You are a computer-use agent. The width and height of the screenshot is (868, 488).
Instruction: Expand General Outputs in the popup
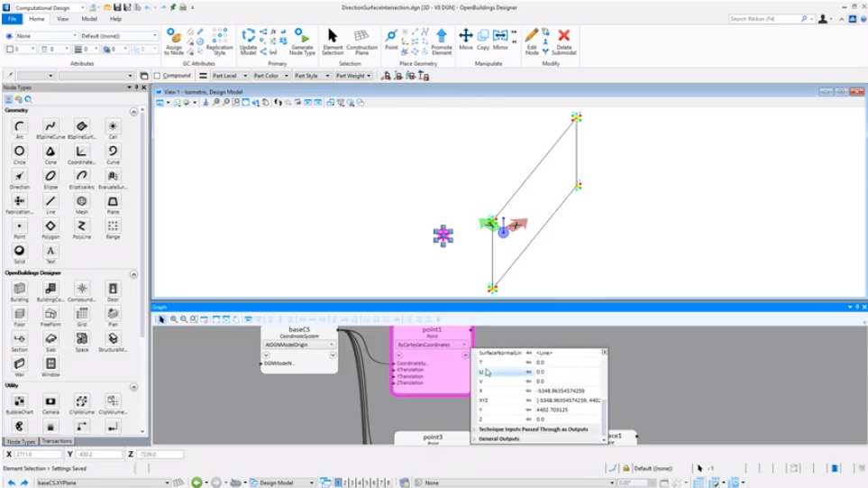tap(500, 438)
